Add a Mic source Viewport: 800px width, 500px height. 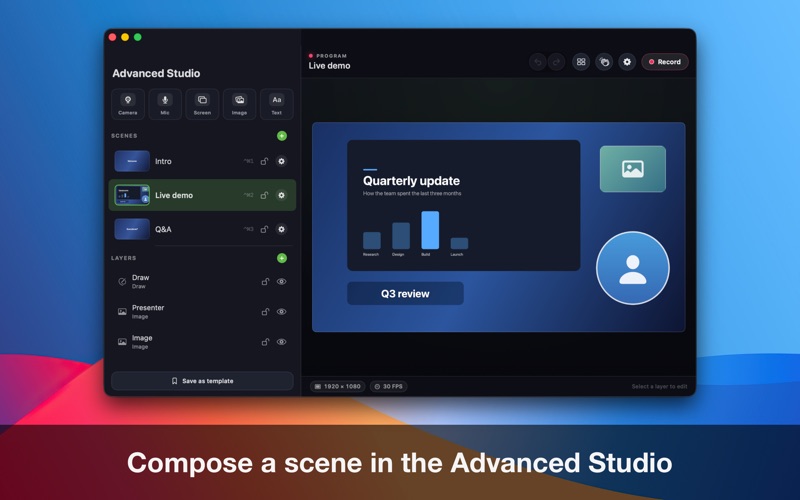coord(165,104)
